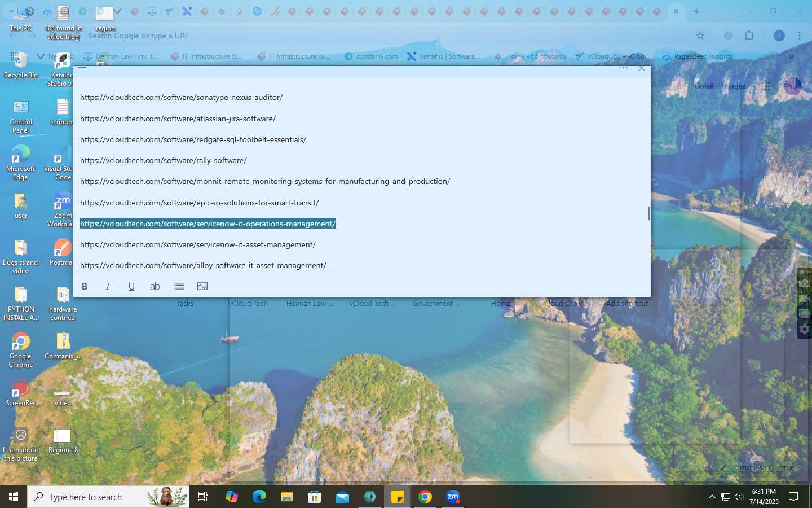Viewport: 812px width, 508px height.
Task: Select the hardware contned desktop file
Action: (63, 304)
